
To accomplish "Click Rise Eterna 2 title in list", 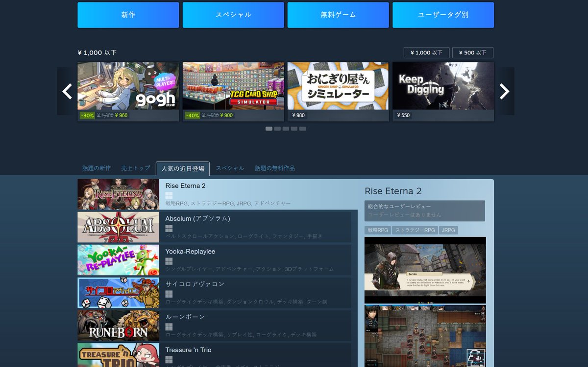I will (x=186, y=185).
